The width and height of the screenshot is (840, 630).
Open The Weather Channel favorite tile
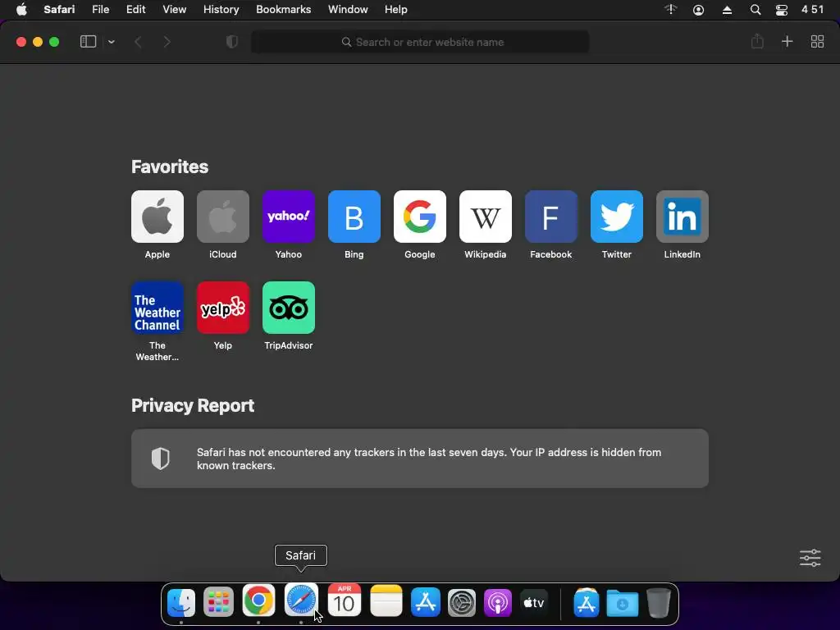[157, 308]
